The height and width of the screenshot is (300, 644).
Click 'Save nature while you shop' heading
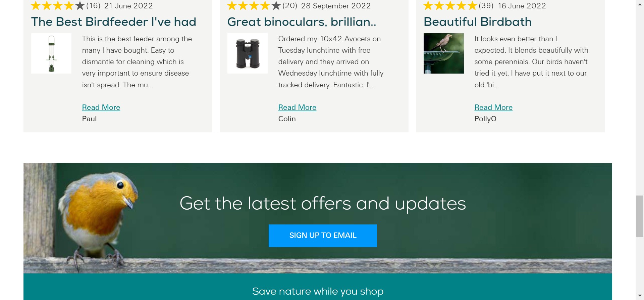click(318, 291)
